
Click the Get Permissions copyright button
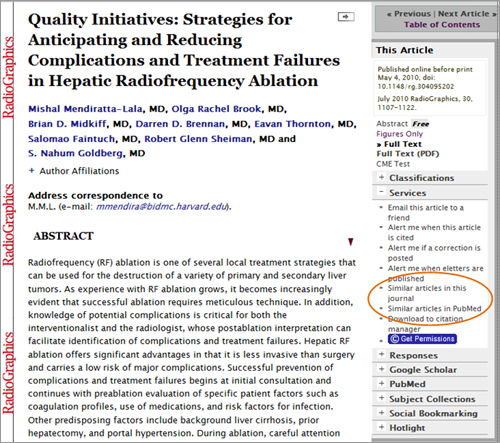click(x=422, y=339)
